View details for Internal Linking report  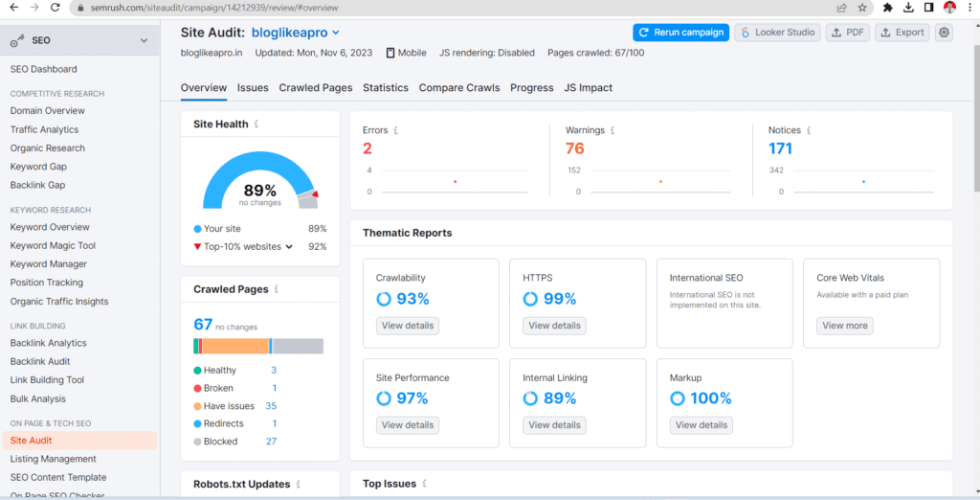554,425
